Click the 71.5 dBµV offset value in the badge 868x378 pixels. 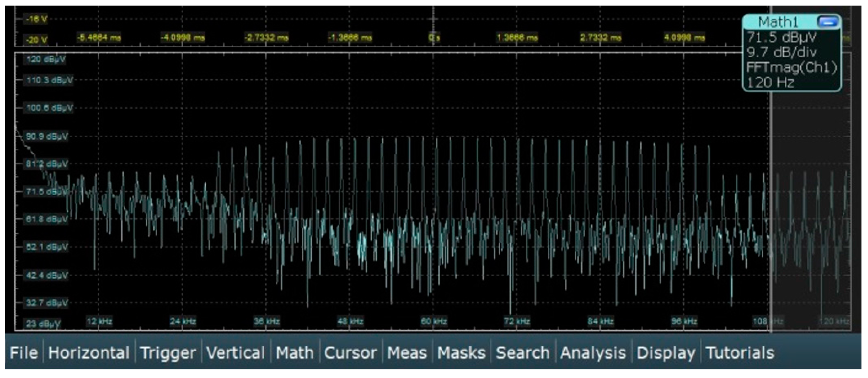coord(782,37)
